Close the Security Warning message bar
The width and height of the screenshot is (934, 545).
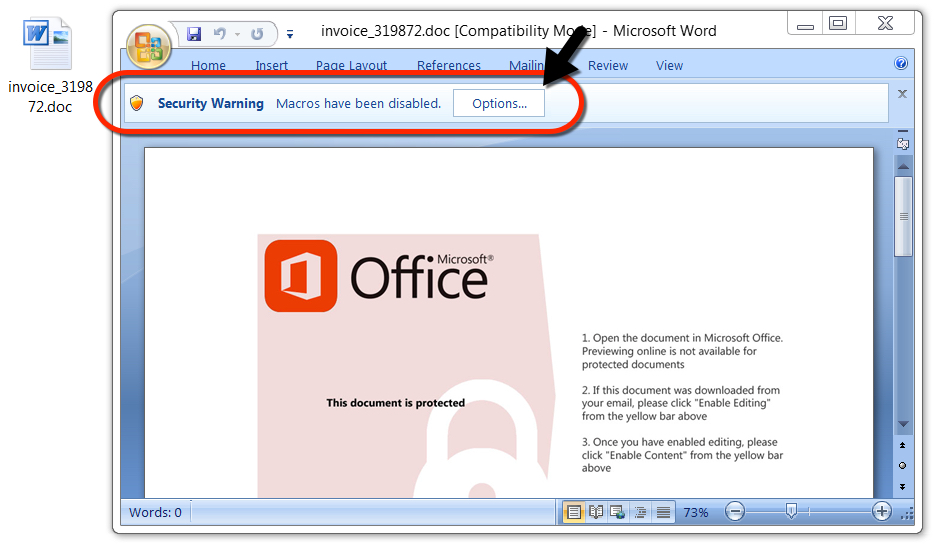coord(902,94)
